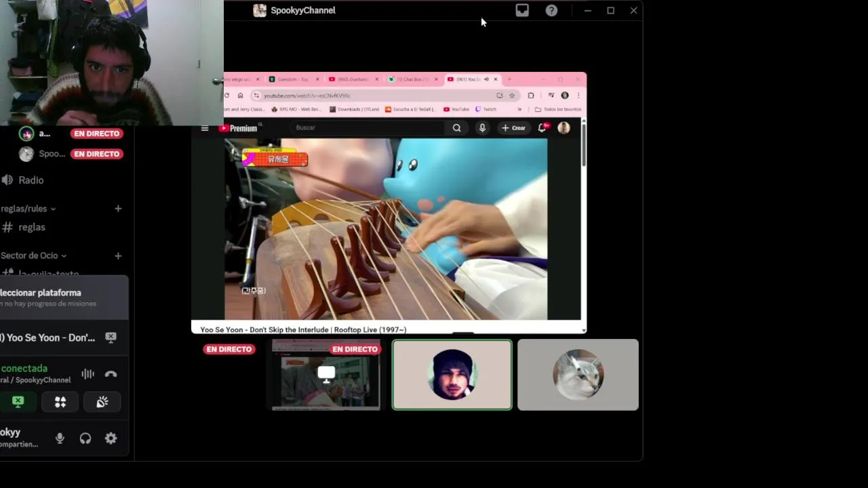Open Chrome three-dot menu
868x488 pixels.
[x=578, y=96]
